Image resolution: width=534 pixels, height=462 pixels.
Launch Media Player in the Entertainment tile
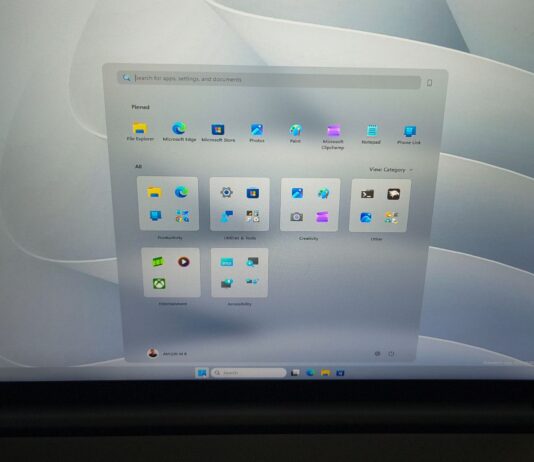tap(184, 262)
